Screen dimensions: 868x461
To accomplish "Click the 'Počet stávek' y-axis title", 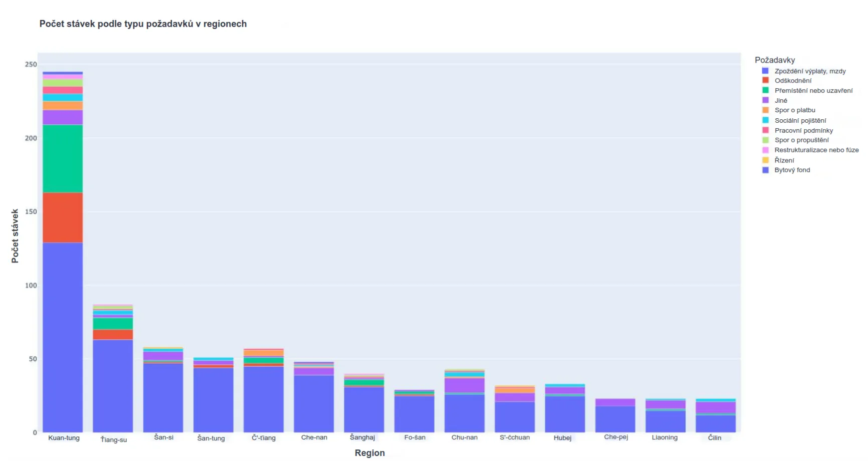I will click(15, 236).
